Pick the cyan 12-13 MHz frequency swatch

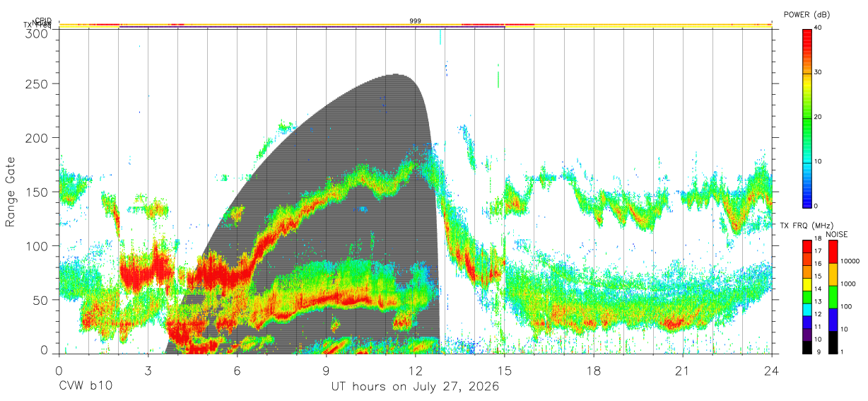click(x=807, y=309)
